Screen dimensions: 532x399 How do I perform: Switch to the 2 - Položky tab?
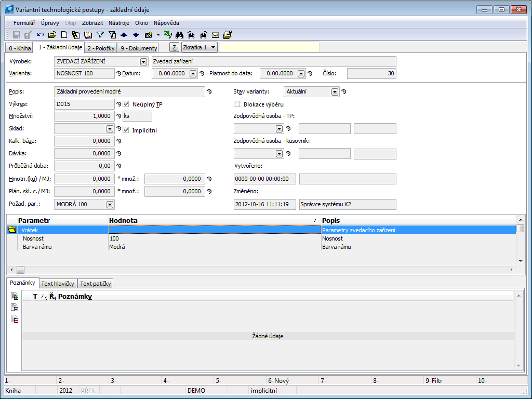click(101, 48)
